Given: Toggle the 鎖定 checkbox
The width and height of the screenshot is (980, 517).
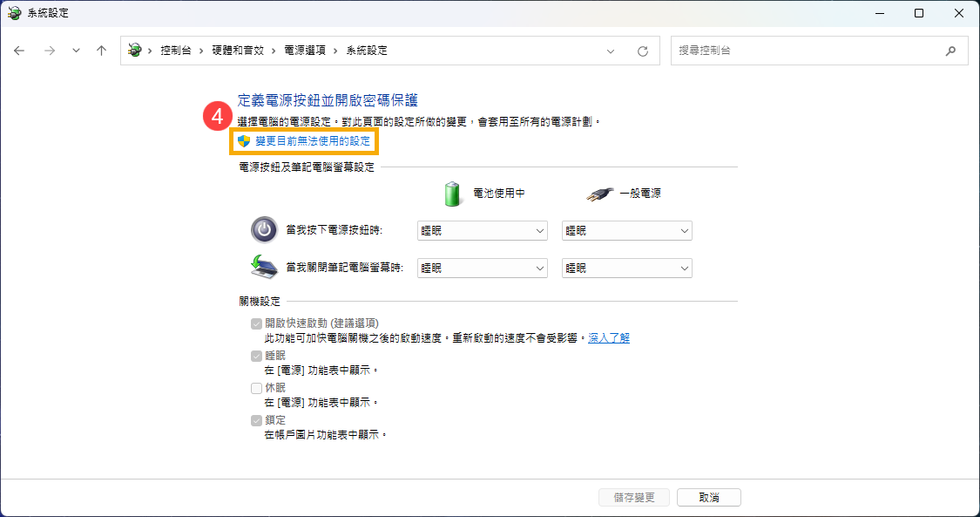Looking at the screenshot, I should click(x=256, y=420).
